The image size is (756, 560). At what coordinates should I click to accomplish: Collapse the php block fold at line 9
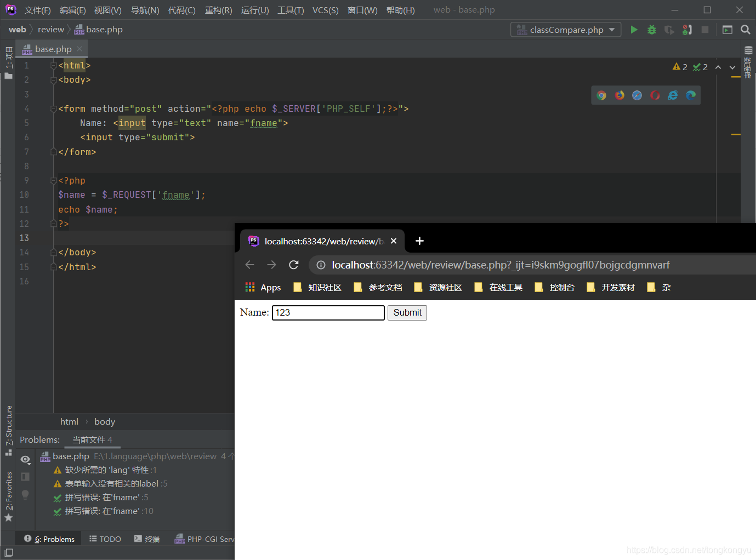point(54,180)
